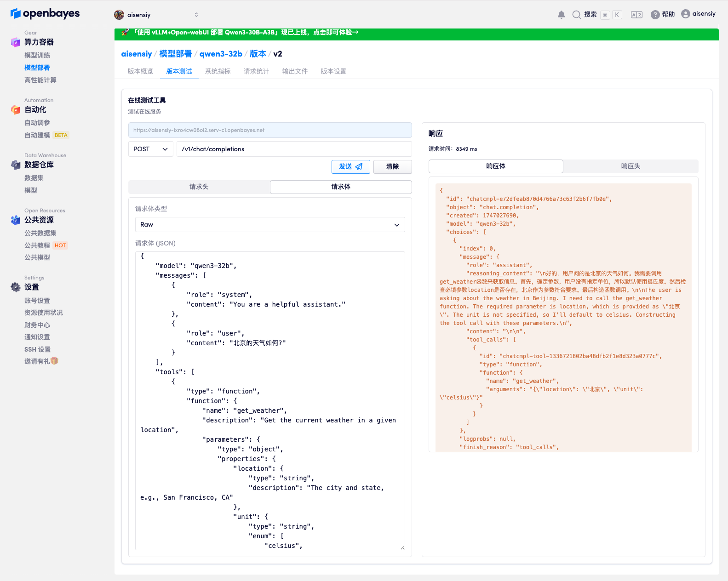728x581 pixels.
Task: Click the help question mark icon
Action: pyautogui.click(x=655, y=15)
